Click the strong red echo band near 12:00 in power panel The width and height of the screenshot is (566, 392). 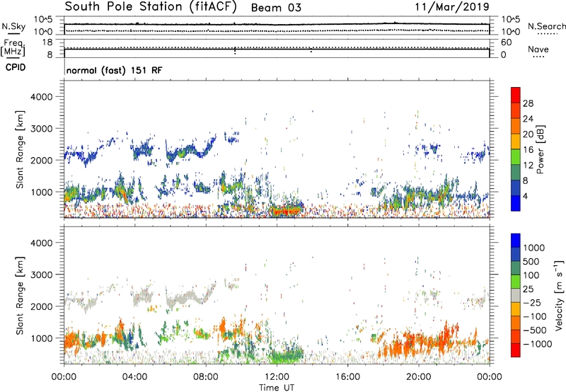tap(287, 211)
